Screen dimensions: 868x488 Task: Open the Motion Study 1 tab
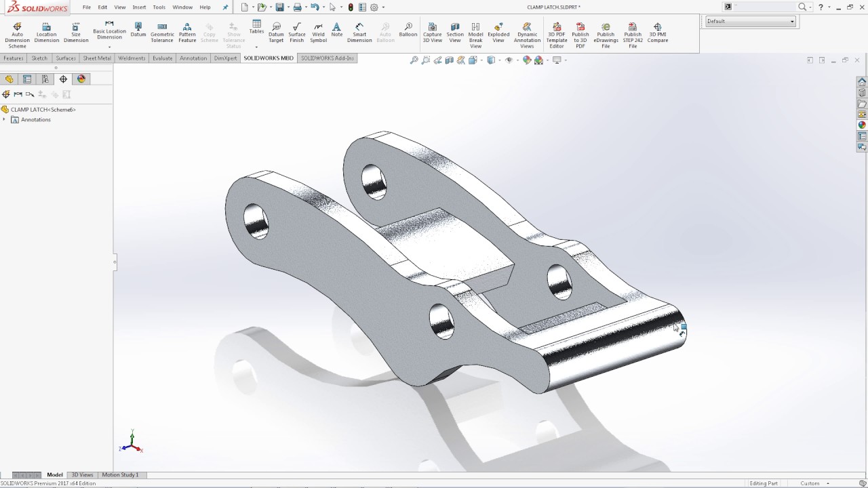pos(120,474)
